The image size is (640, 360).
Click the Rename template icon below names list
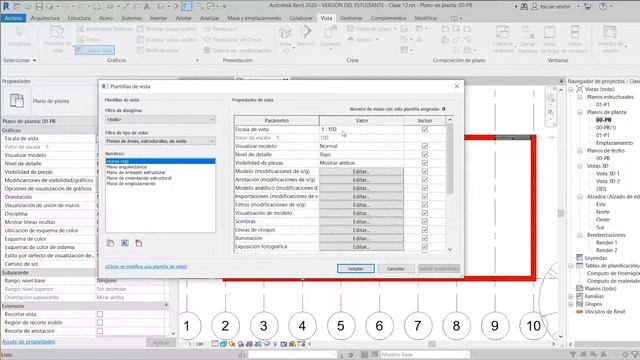(125, 243)
